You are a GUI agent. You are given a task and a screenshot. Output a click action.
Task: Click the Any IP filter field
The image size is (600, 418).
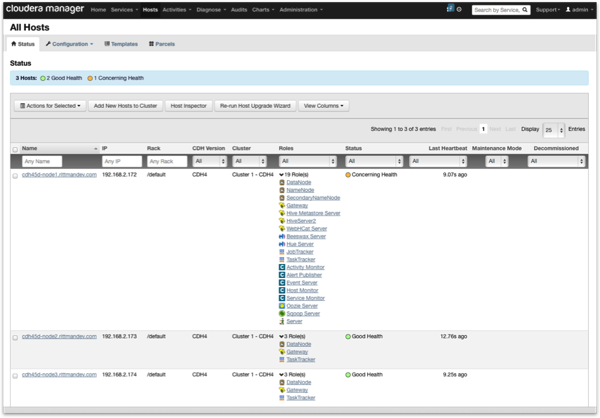pyautogui.click(x=122, y=162)
